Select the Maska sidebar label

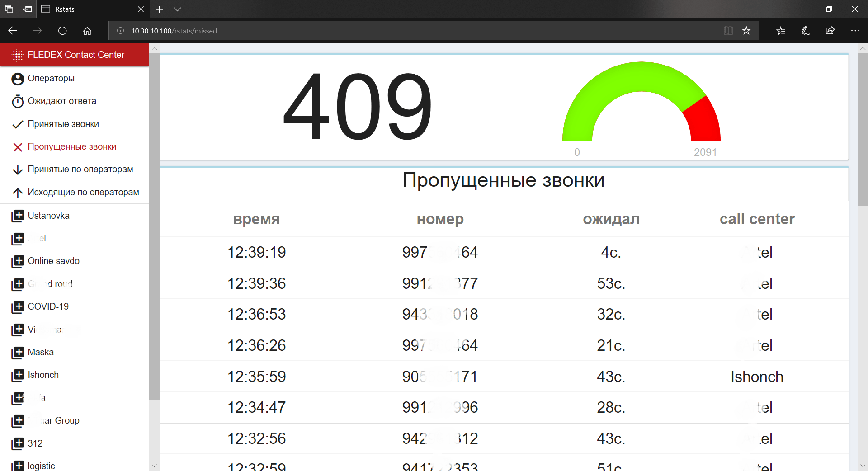41,352
